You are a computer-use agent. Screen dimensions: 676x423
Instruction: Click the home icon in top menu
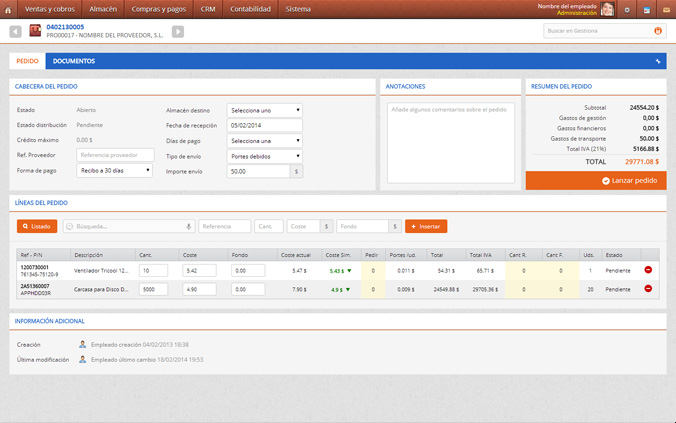[9, 9]
